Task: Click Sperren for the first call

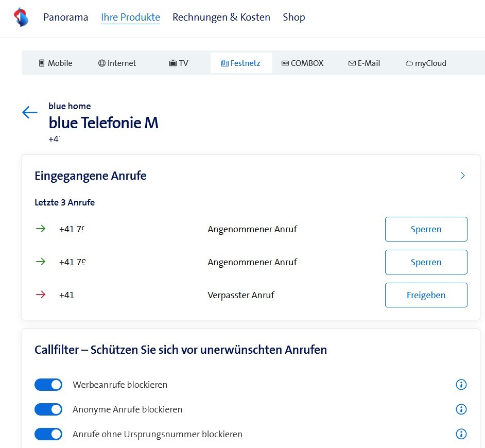Action: coord(426,229)
